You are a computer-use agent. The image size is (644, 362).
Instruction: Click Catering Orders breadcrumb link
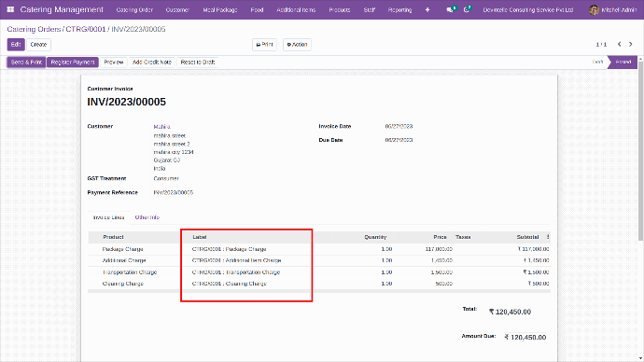pos(34,29)
